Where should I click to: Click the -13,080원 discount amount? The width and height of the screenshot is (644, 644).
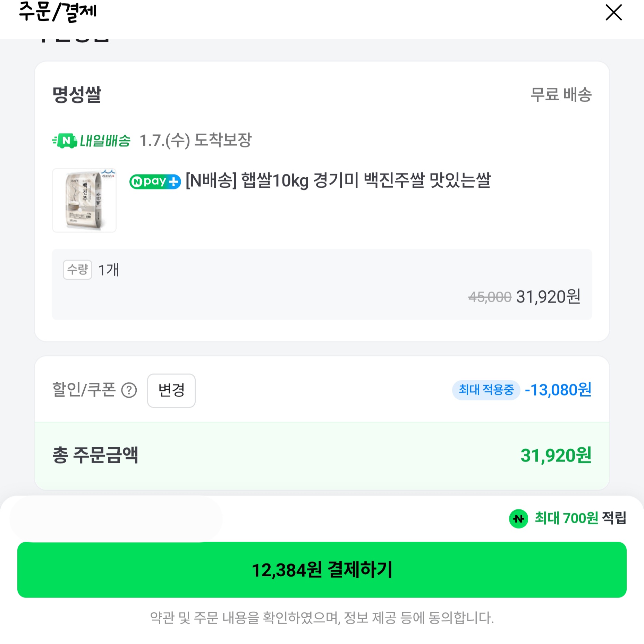tap(558, 390)
